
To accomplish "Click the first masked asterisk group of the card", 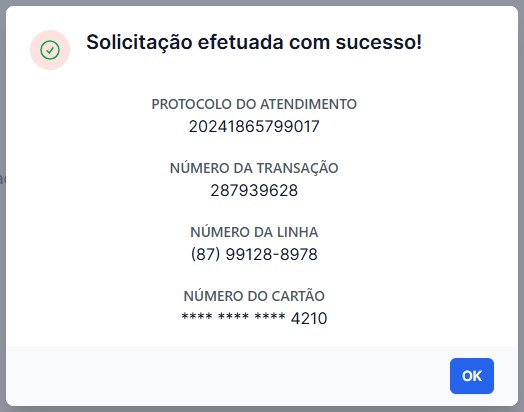I will coord(197,316).
